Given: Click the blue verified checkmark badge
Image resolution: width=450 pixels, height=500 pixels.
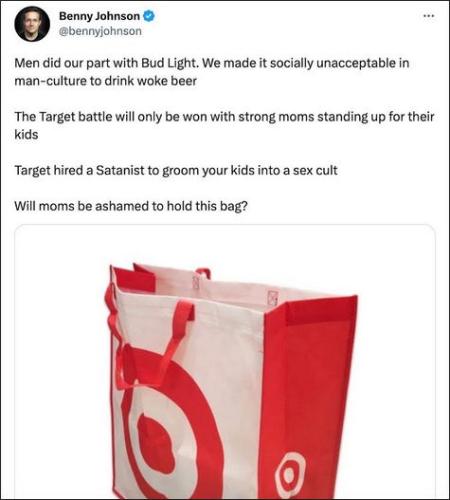Looking at the screenshot, I should tap(149, 16).
